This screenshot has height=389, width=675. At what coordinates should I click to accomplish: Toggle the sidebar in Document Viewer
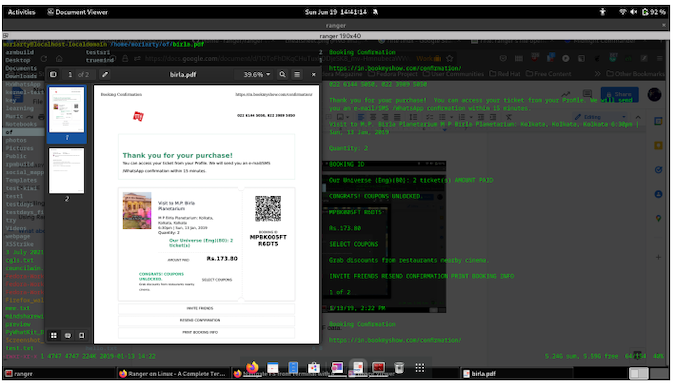point(53,74)
